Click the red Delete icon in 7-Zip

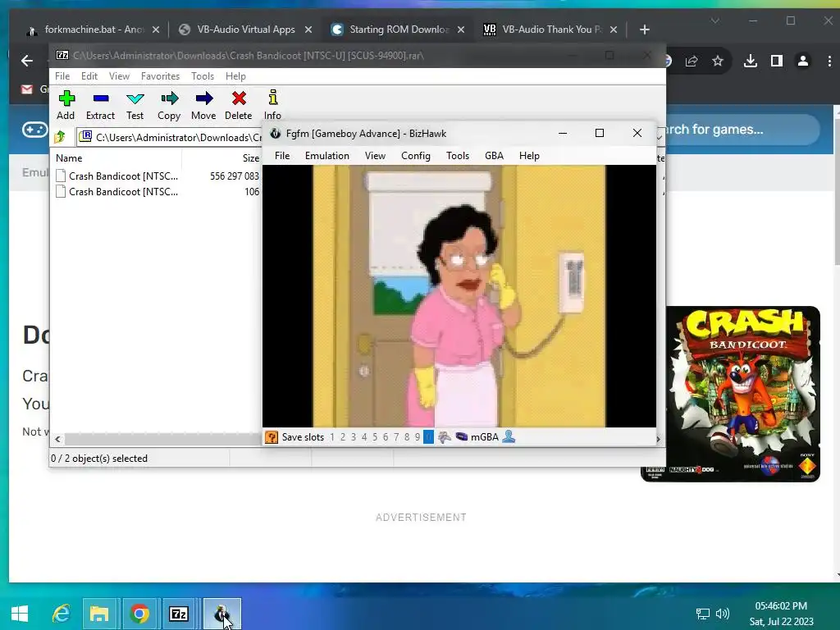tap(239, 105)
